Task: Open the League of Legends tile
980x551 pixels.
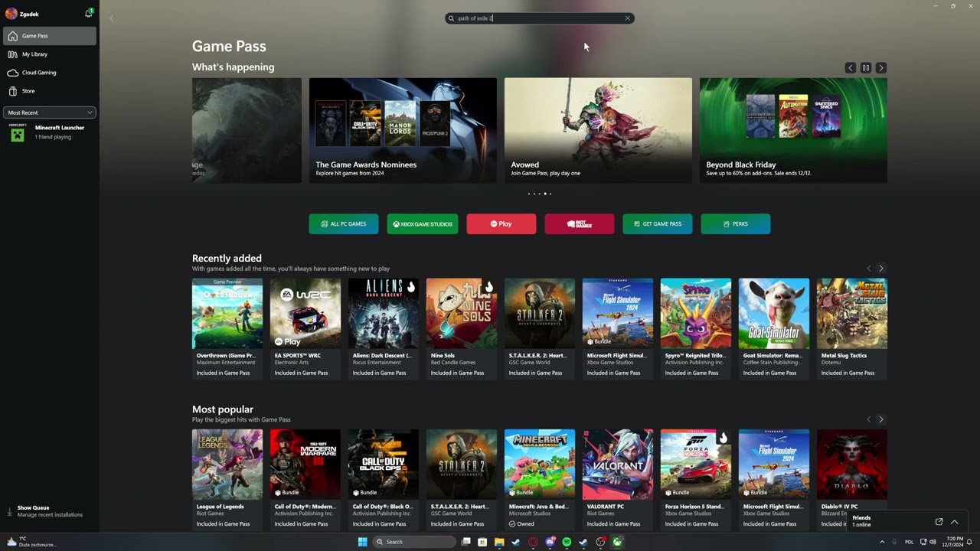Action: (227, 479)
